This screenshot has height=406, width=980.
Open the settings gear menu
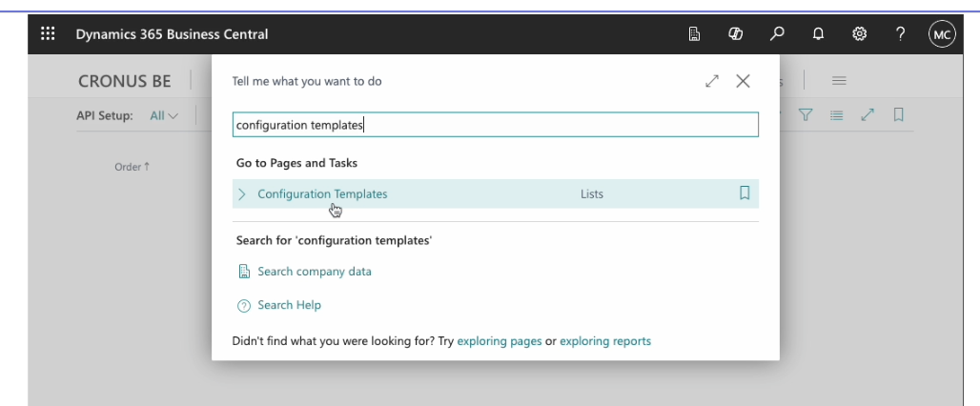click(x=859, y=34)
